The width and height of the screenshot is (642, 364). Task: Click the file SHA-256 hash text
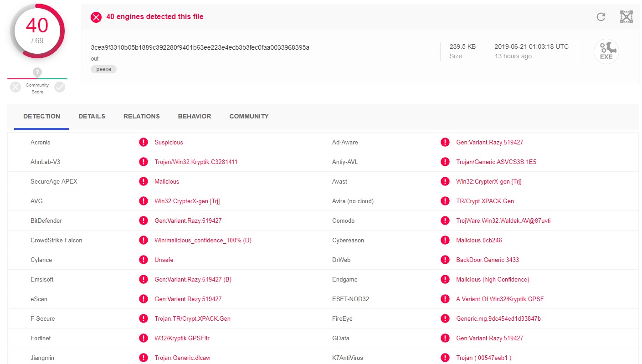(200, 47)
